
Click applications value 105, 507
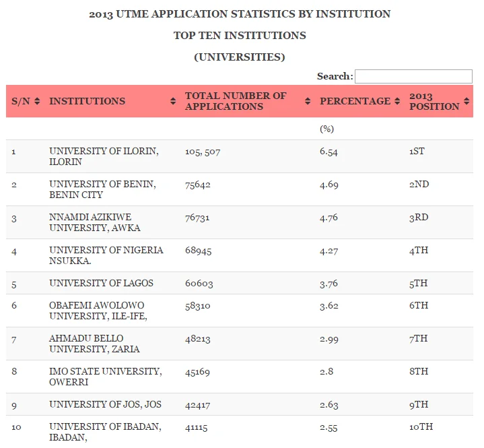tap(203, 152)
